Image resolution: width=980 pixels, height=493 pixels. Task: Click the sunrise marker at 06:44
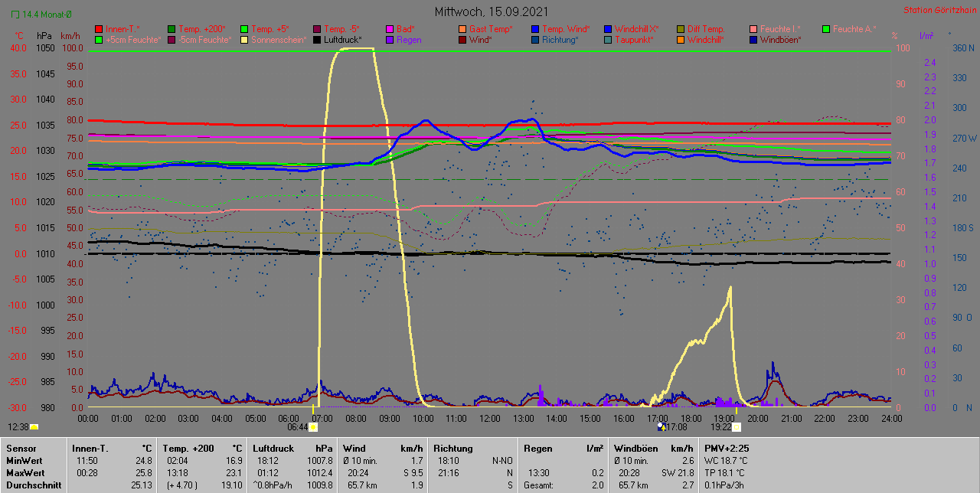coord(313,427)
